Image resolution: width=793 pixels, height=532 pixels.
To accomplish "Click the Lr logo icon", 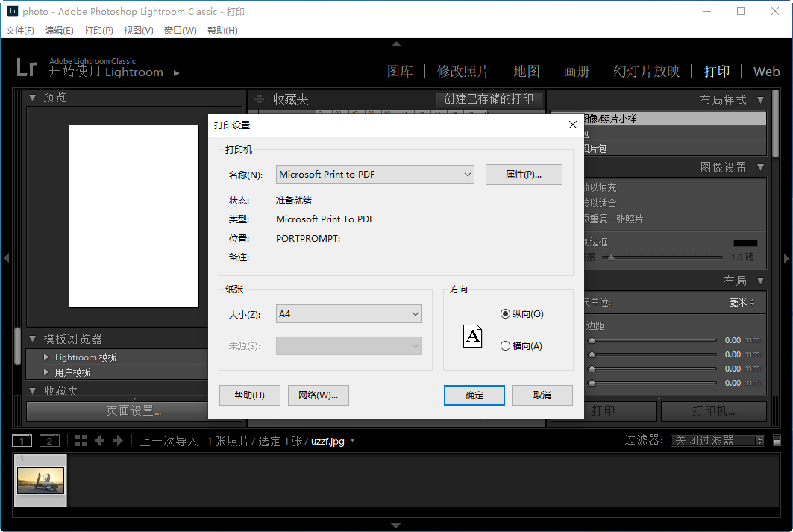I will [26, 68].
